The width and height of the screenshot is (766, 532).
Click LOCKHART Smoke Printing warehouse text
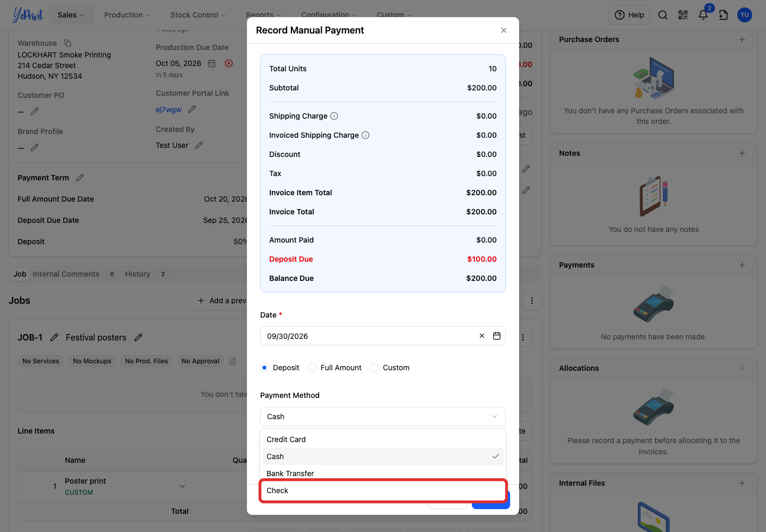[64, 55]
